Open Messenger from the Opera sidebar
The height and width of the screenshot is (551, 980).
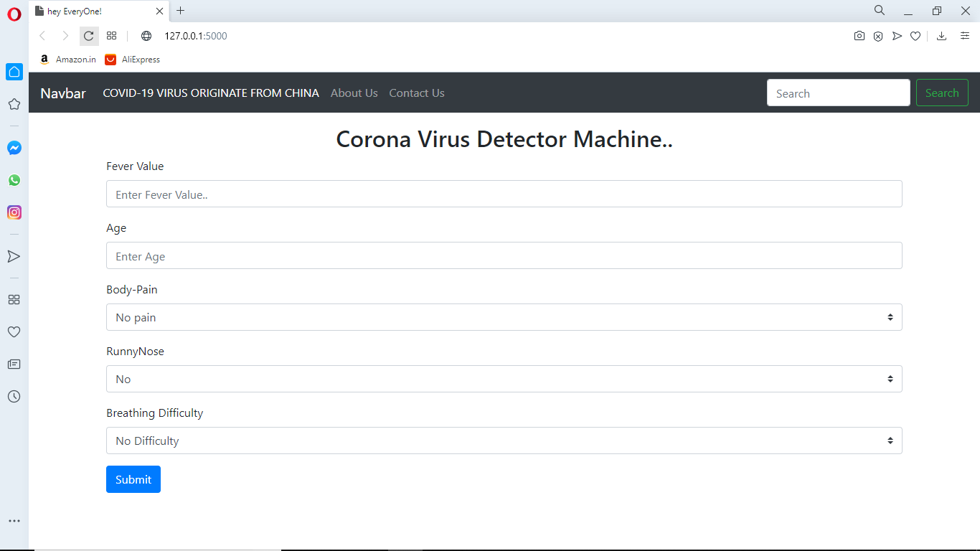14,148
